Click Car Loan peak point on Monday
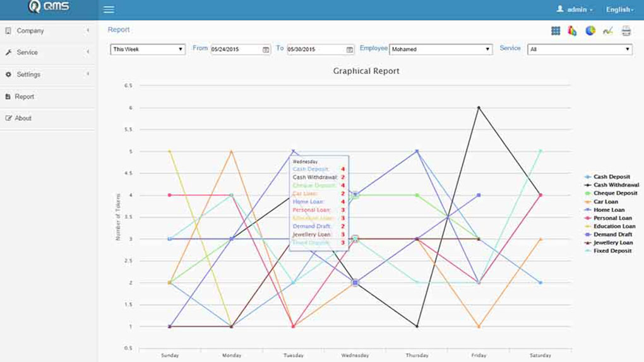The image size is (644, 362). [232, 151]
